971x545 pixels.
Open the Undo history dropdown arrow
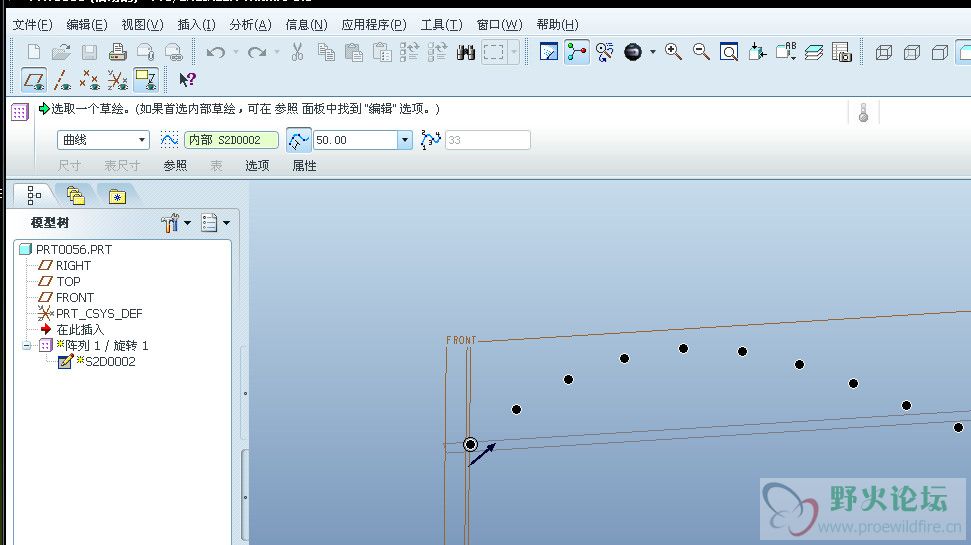coord(236,52)
